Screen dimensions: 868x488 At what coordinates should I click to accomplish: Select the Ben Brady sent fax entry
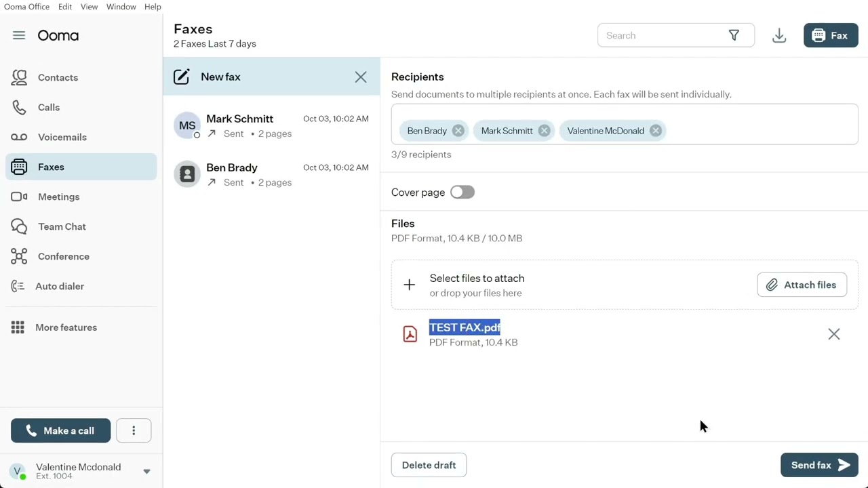coord(271,175)
